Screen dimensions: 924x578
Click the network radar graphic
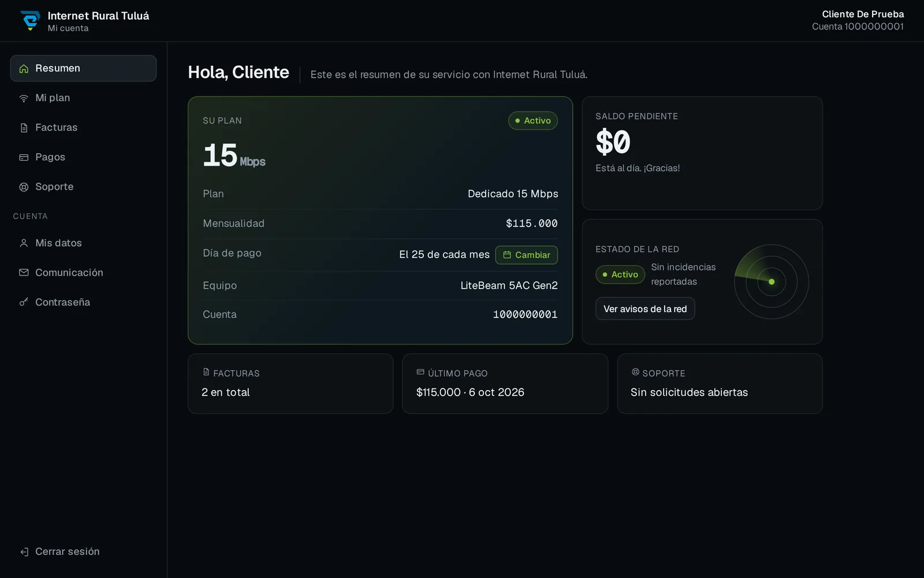pos(771,281)
